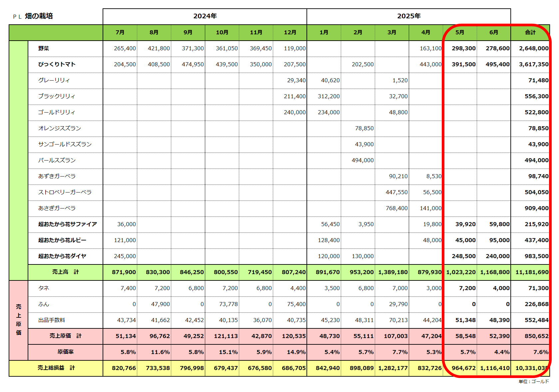The width and height of the screenshot is (559, 392).
Task: Click the びっくりトマト row label
Action: click(x=57, y=64)
